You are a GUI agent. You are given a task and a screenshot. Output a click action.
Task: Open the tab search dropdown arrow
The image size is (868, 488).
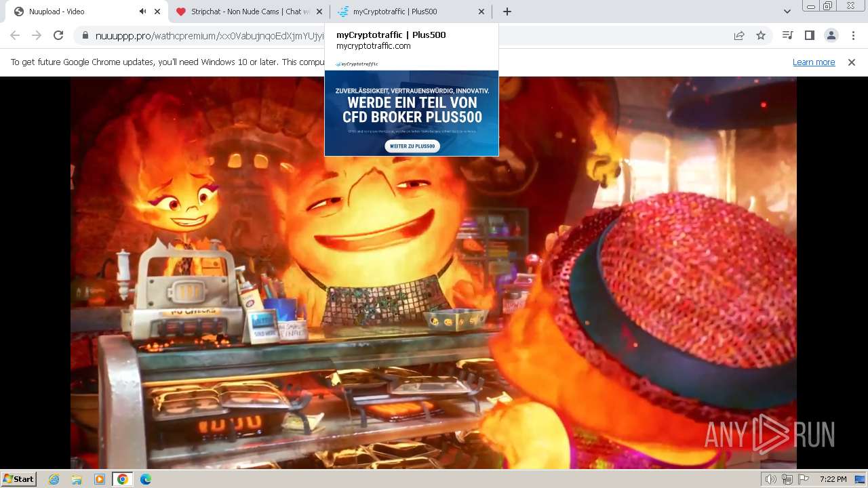787,12
